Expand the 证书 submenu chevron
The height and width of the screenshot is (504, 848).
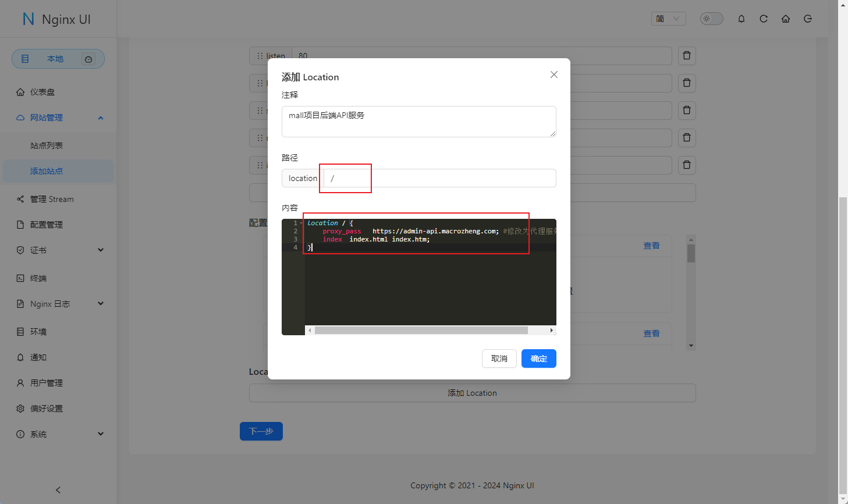tap(101, 250)
